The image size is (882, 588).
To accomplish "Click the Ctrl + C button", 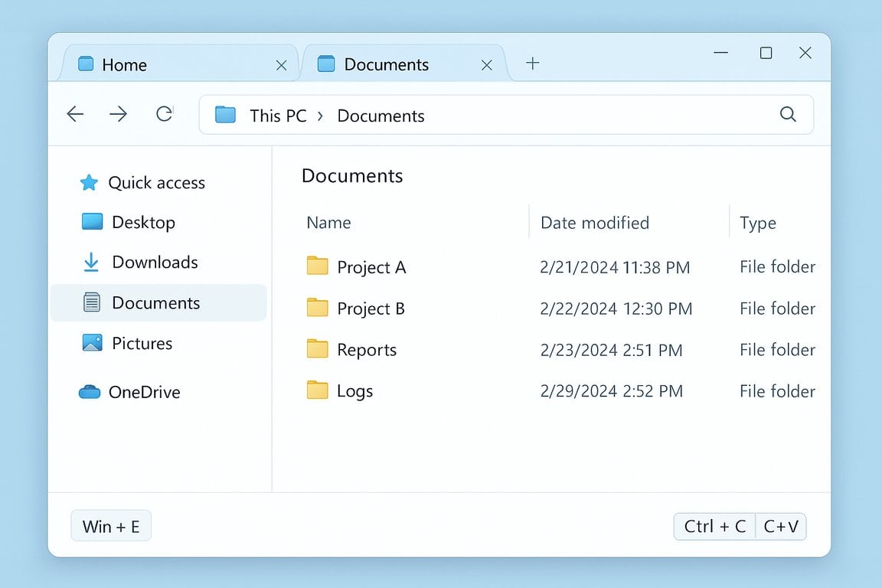I will click(x=715, y=526).
